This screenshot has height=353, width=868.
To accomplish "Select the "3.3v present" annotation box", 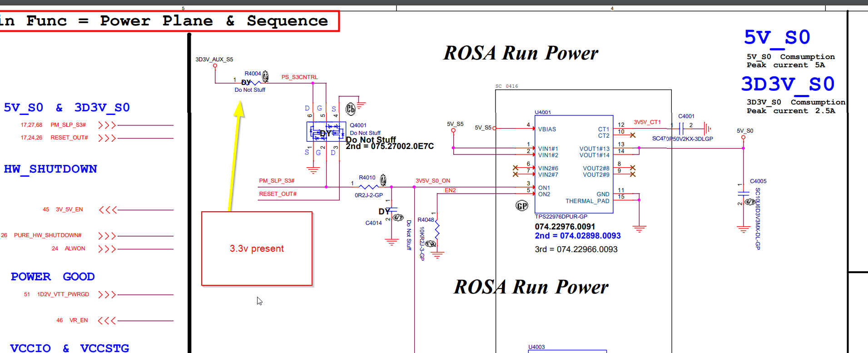I will [257, 249].
